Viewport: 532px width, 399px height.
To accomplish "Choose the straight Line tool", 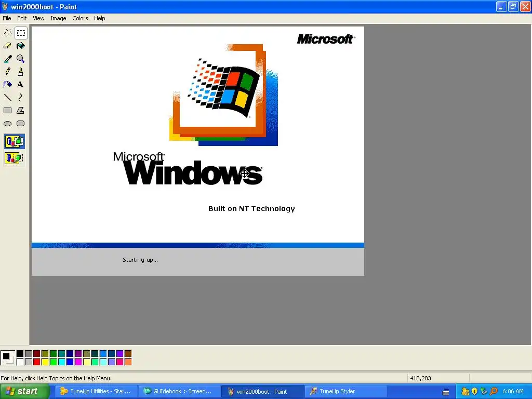I will point(7,98).
